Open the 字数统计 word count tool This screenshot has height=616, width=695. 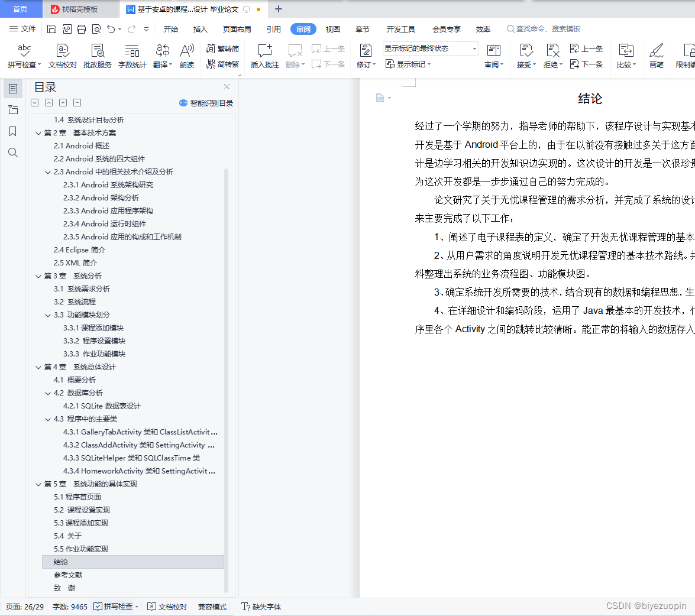(x=132, y=56)
